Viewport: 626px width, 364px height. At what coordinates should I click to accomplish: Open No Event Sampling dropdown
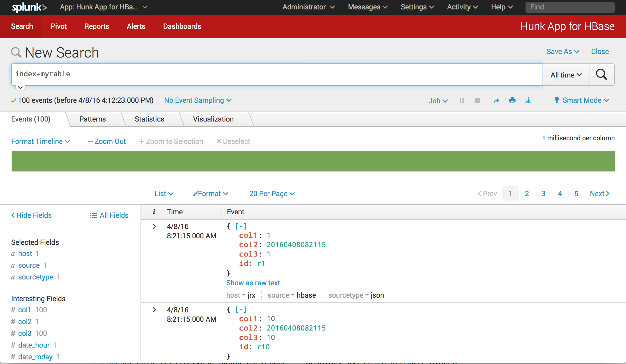click(198, 100)
